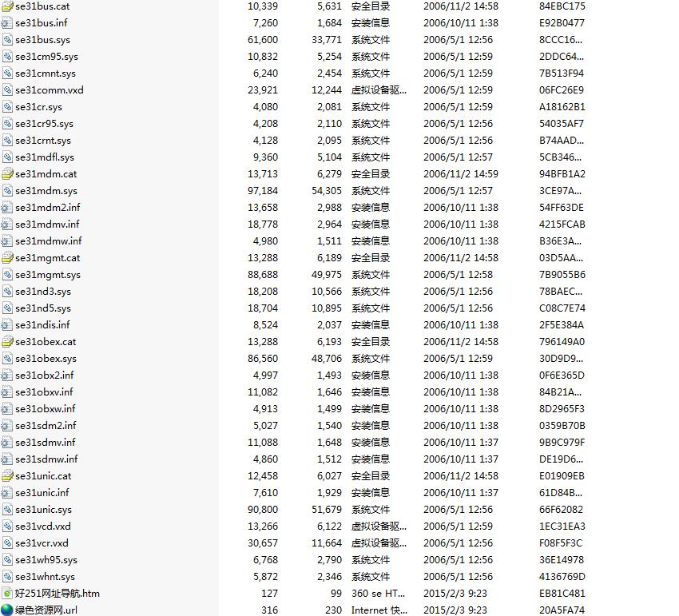Click the se31mgmt.cat catalog icon

coord(7,258)
